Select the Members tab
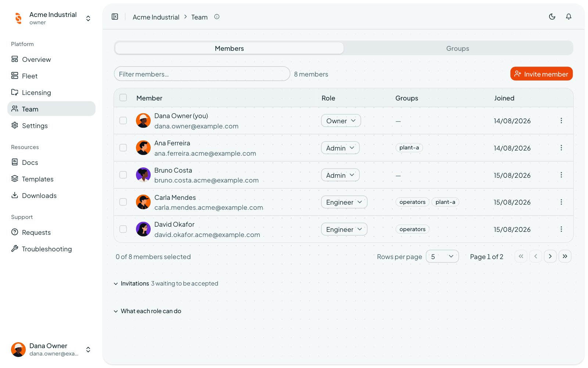Viewport: 588px width, 368px height. click(229, 48)
